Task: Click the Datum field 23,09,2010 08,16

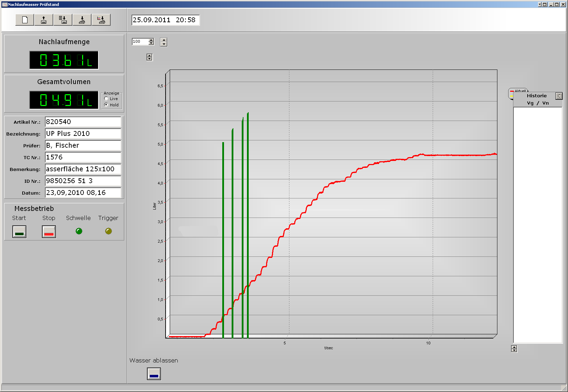Action: [x=83, y=193]
